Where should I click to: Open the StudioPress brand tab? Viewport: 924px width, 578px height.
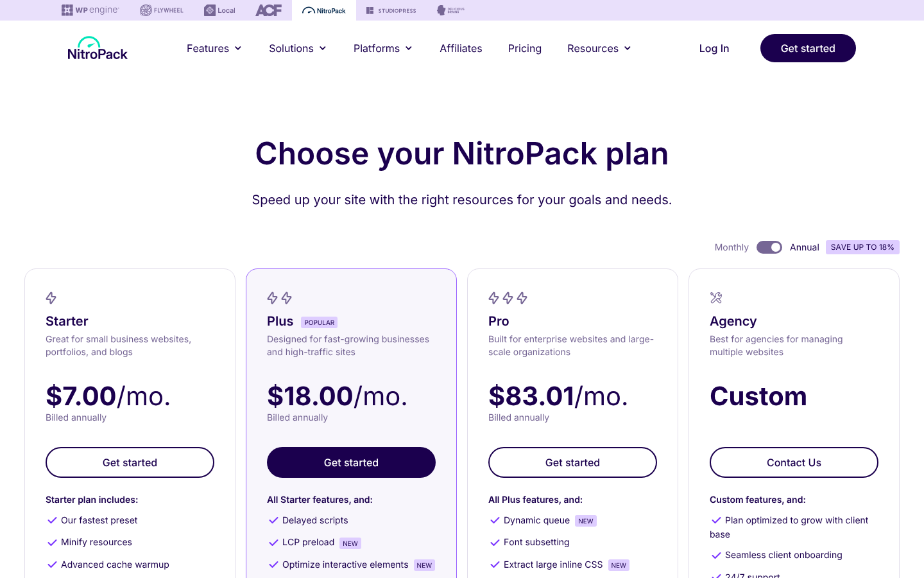391,10
